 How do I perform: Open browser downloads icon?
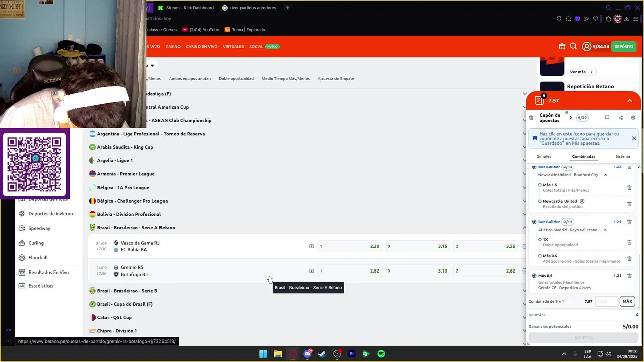(627, 19)
